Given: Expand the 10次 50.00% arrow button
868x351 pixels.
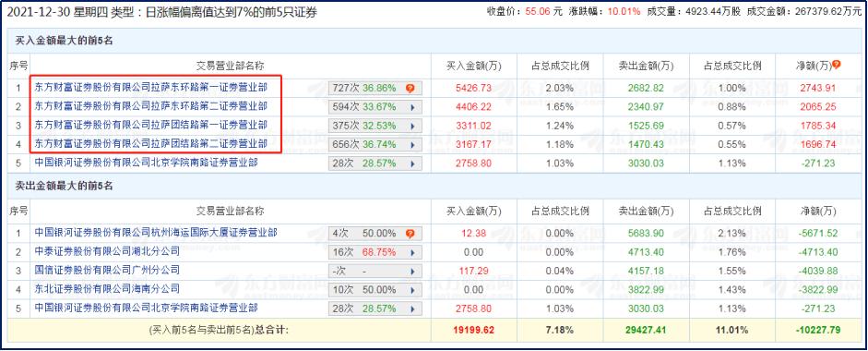Looking at the screenshot, I should 412,290.
